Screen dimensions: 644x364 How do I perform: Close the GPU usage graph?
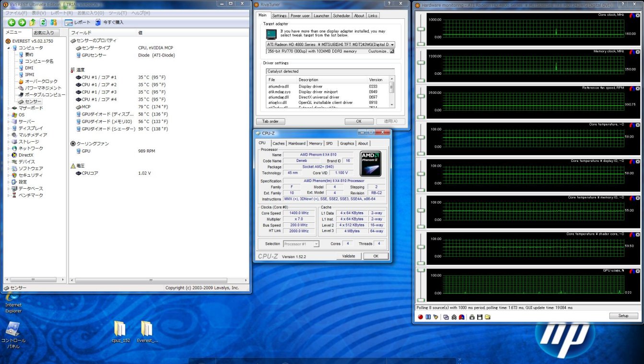(638, 271)
